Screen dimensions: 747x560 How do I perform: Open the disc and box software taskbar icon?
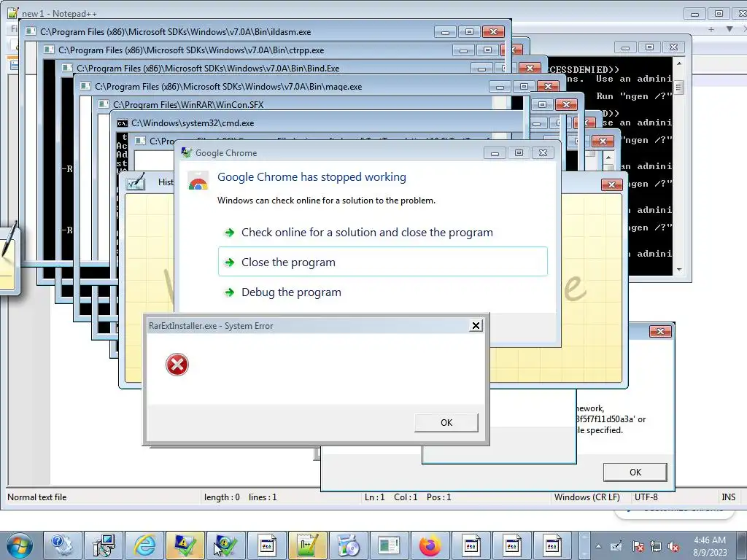pos(349,545)
